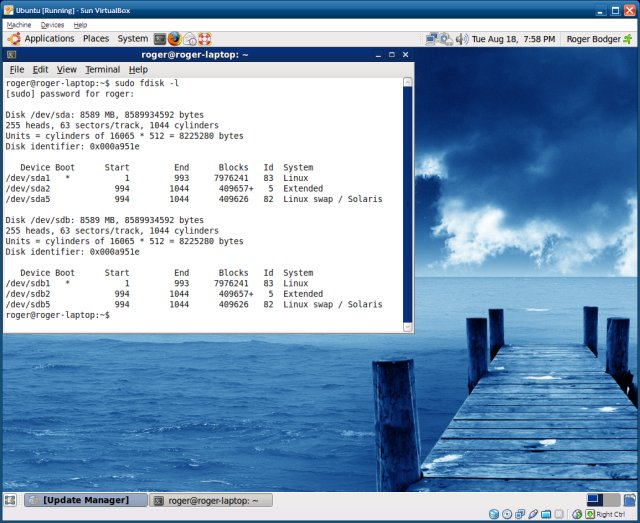Open VirtualBox Devices menu
Image resolution: width=640 pixels, height=523 pixels.
[x=52, y=24]
